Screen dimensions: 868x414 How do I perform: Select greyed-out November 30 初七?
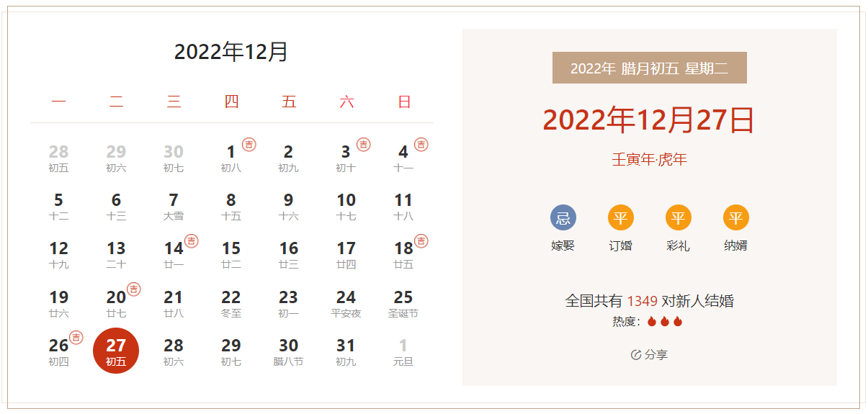click(x=174, y=158)
